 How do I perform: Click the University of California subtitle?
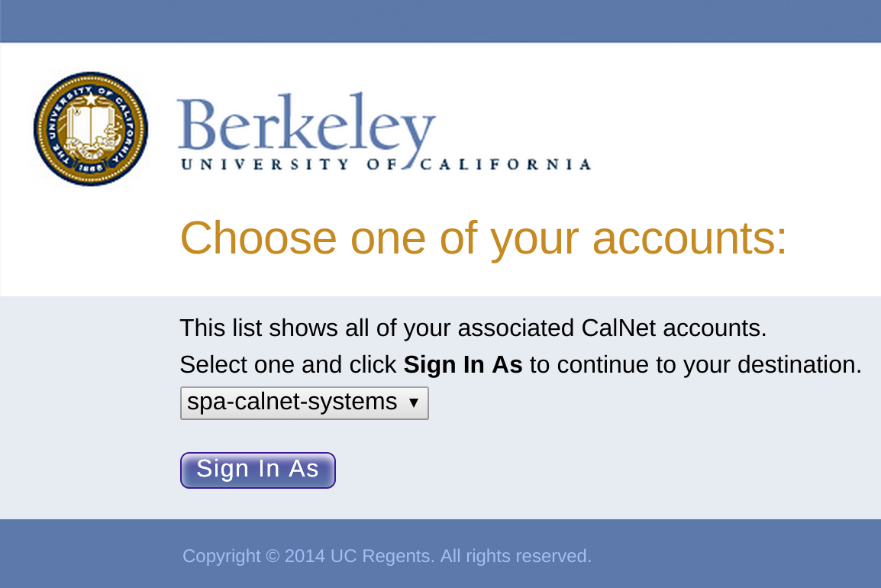pyautogui.click(x=385, y=163)
